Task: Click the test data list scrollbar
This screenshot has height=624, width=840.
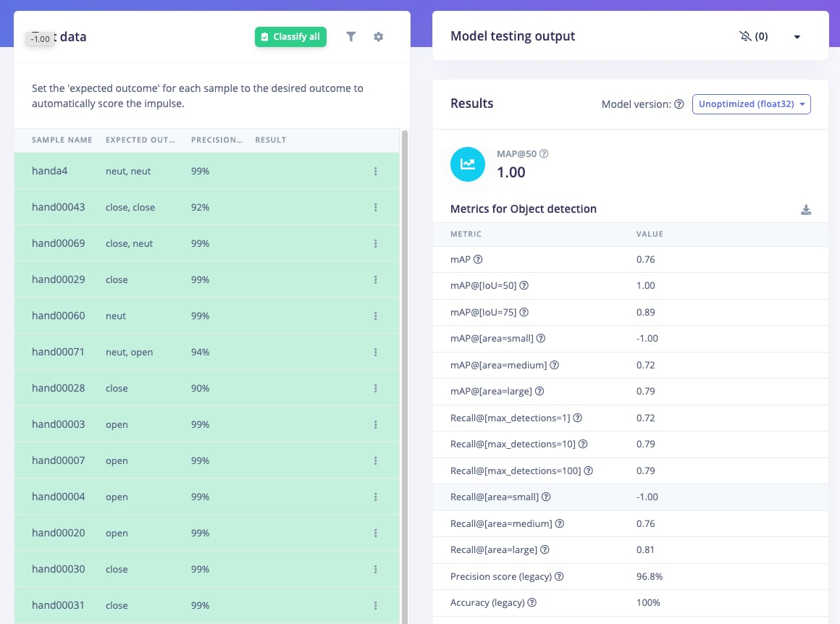Action: [405, 376]
